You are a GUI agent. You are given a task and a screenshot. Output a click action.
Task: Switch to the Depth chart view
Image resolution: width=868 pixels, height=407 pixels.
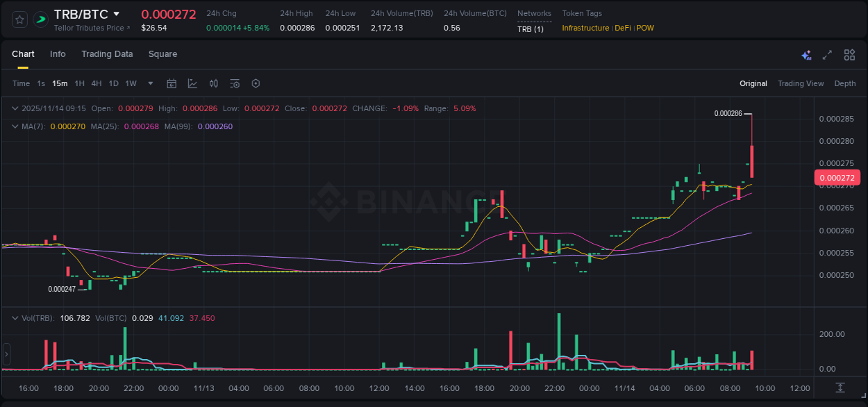tap(844, 83)
